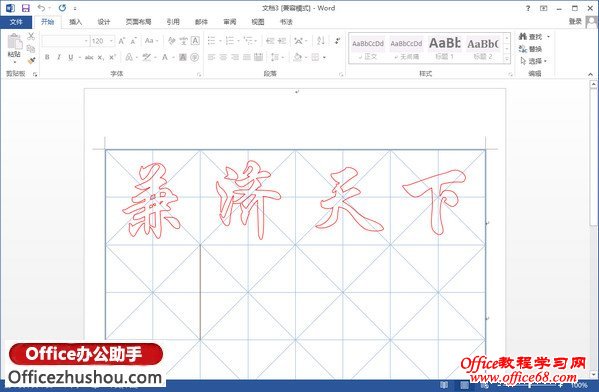Pick the text highlight color pen
Screen dimensions: 599x392
[146, 57]
